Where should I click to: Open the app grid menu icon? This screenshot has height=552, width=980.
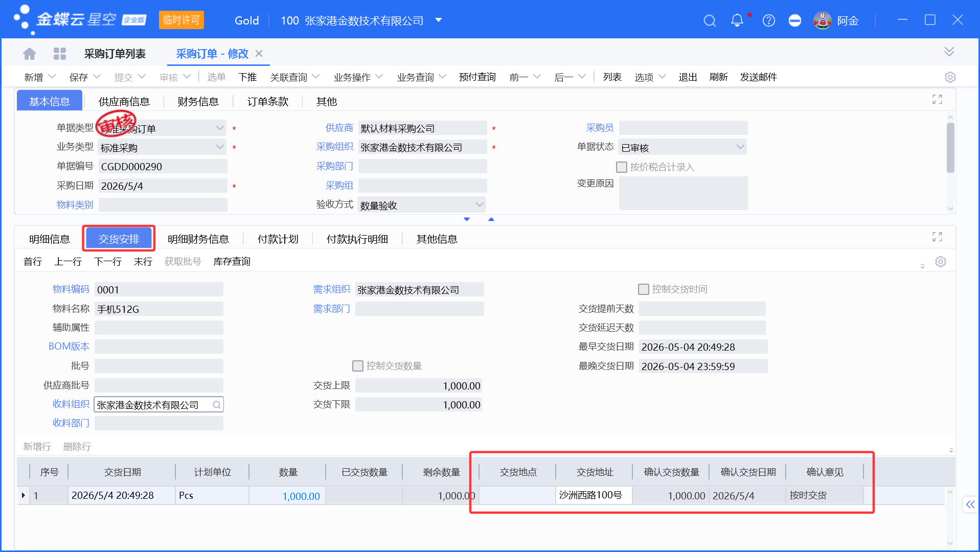(x=60, y=54)
